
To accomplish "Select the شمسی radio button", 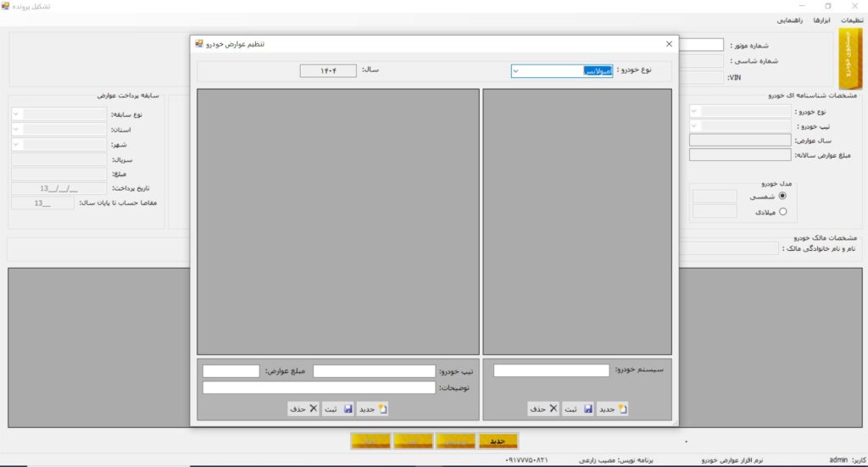I will click(x=782, y=195).
